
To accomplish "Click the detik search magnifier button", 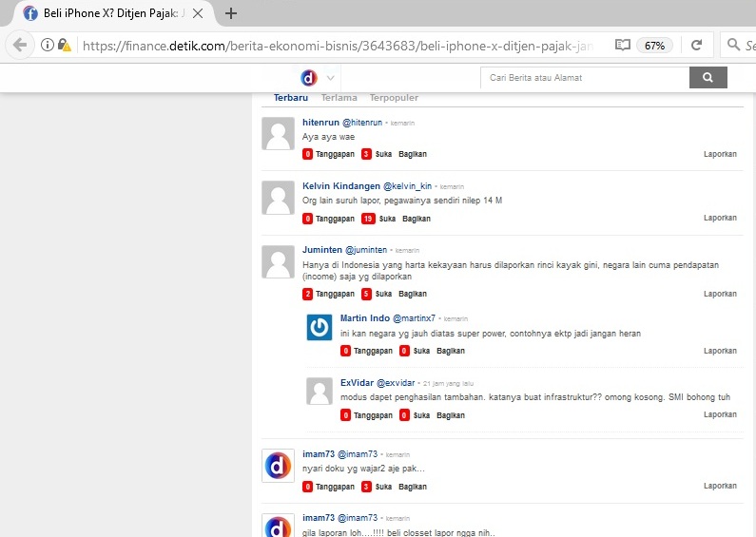I will pyautogui.click(x=708, y=77).
